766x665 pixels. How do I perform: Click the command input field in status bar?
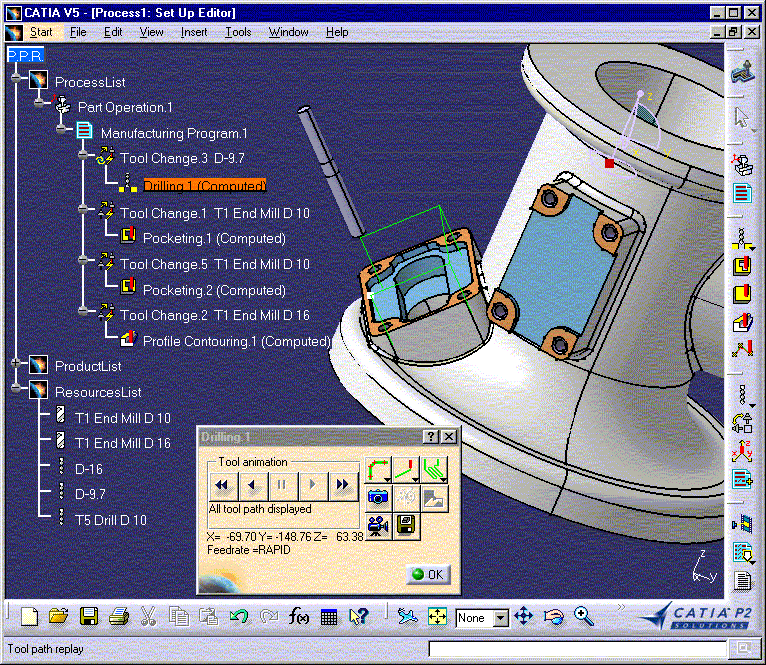[x=577, y=649]
